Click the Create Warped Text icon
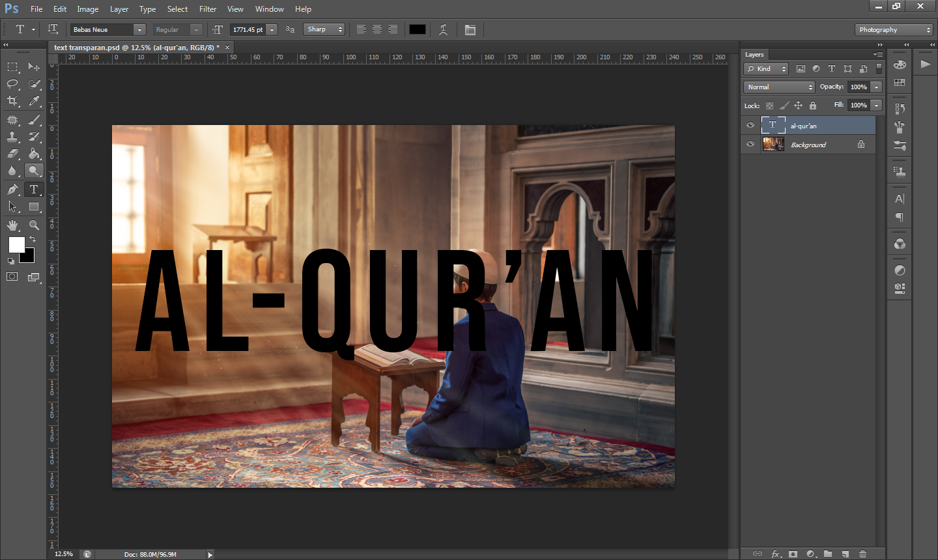Image resolution: width=938 pixels, height=560 pixels. 443,30
